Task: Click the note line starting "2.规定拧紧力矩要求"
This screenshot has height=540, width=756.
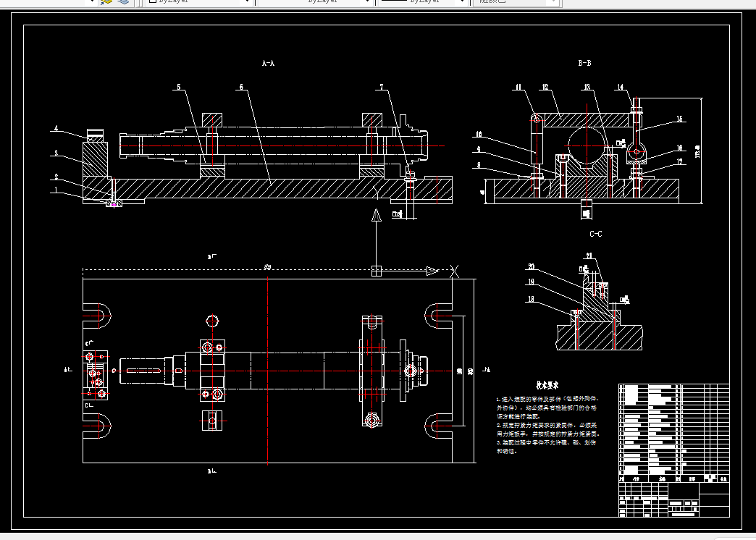Action: click(x=547, y=426)
